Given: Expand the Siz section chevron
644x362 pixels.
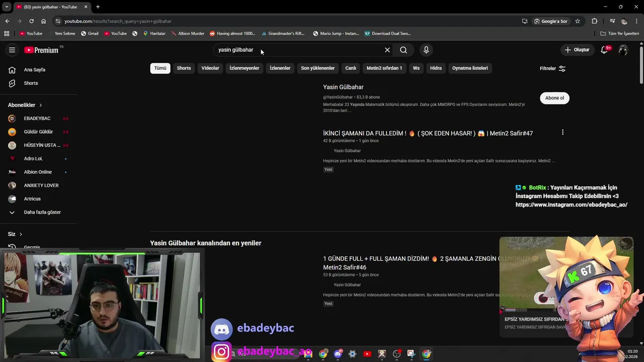Looking at the screenshot, I should [21, 234].
